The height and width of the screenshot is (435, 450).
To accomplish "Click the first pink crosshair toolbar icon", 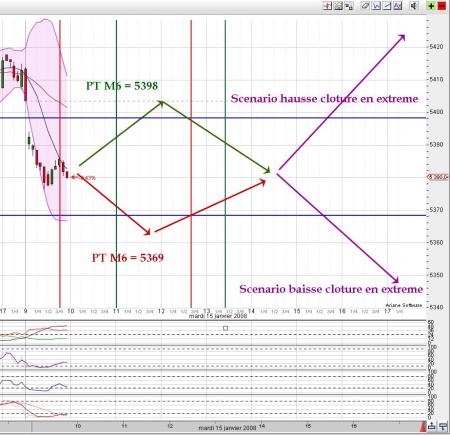I will pos(328,6).
